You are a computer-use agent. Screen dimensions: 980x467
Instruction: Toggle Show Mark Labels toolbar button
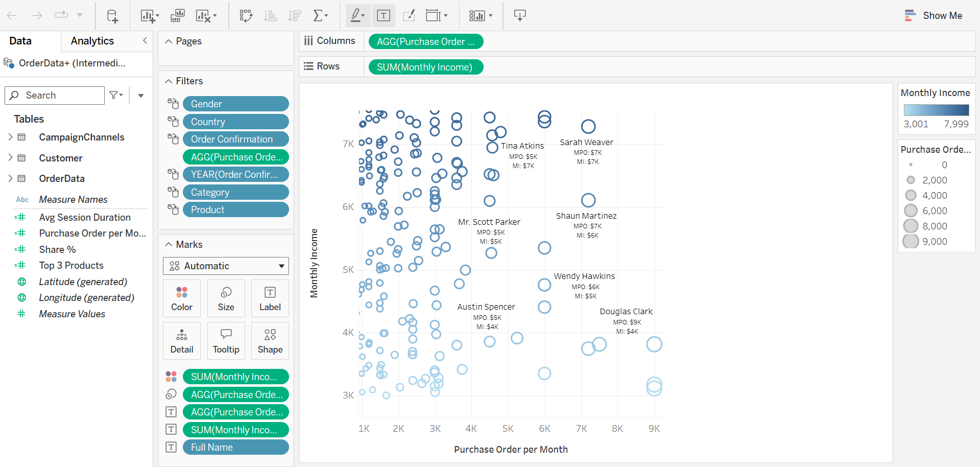tap(384, 15)
